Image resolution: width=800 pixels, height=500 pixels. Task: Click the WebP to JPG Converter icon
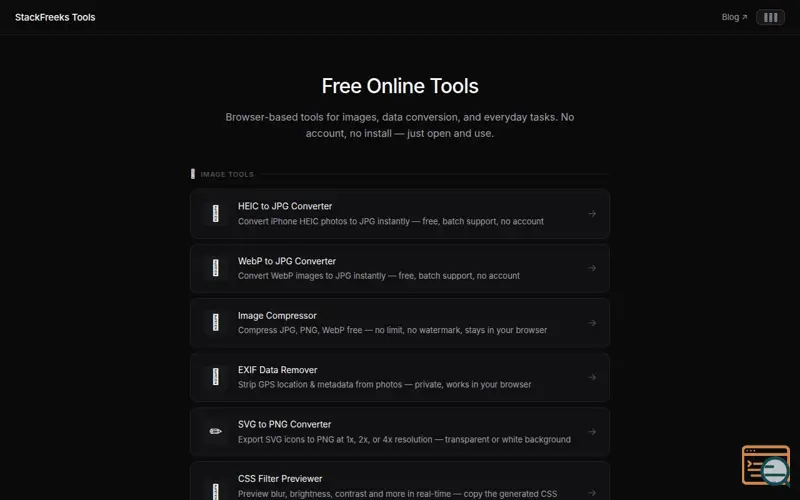[x=215, y=268]
